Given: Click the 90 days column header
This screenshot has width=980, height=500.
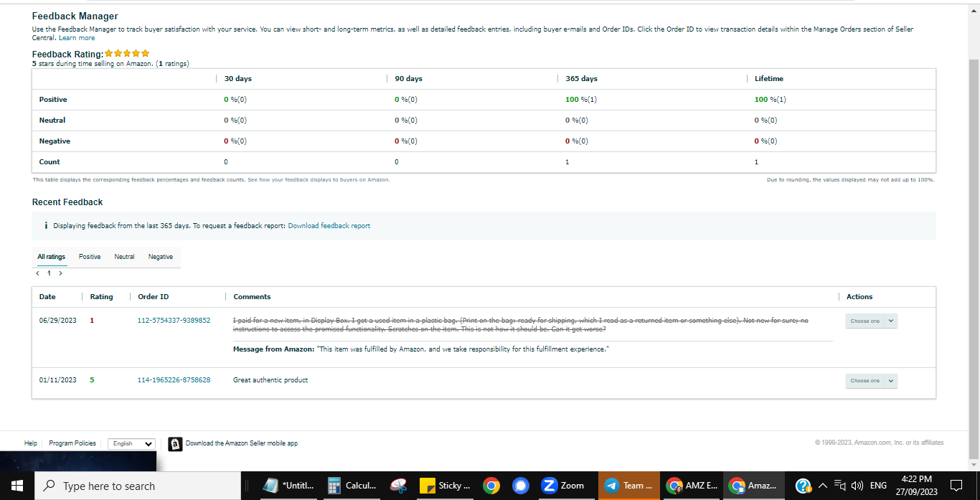Looking at the screenshot, I should pos(409,78).
